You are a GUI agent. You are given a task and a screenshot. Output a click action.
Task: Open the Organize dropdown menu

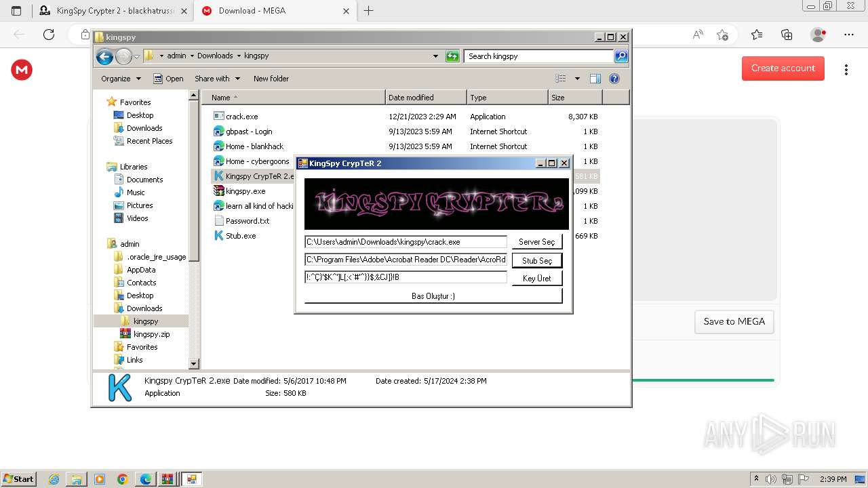point(121,79)
